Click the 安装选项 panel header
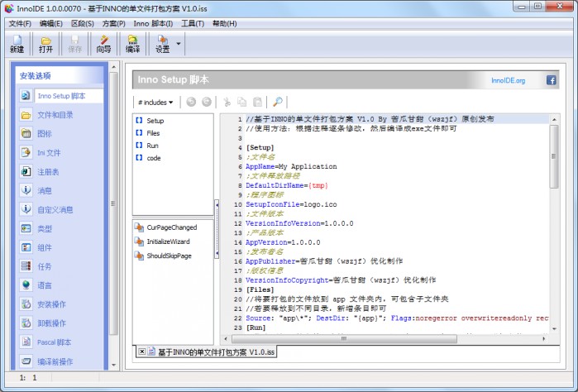Viewport: 578px width, 392px height. pos(59,76)
